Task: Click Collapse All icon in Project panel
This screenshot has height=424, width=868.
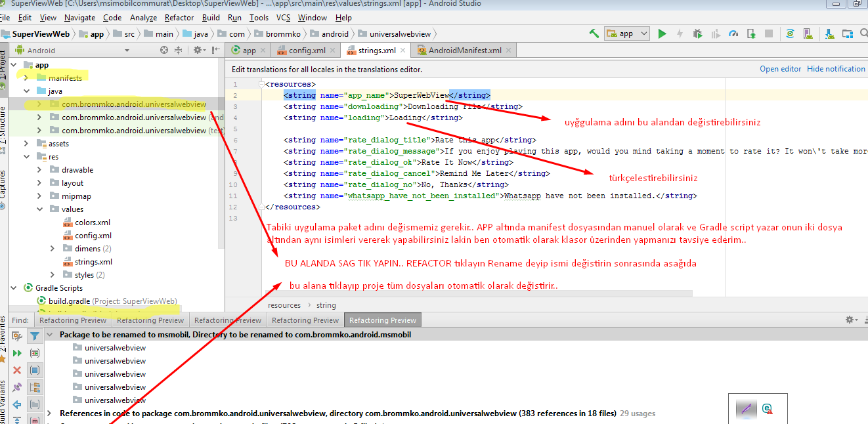Action: coord(179,50)
